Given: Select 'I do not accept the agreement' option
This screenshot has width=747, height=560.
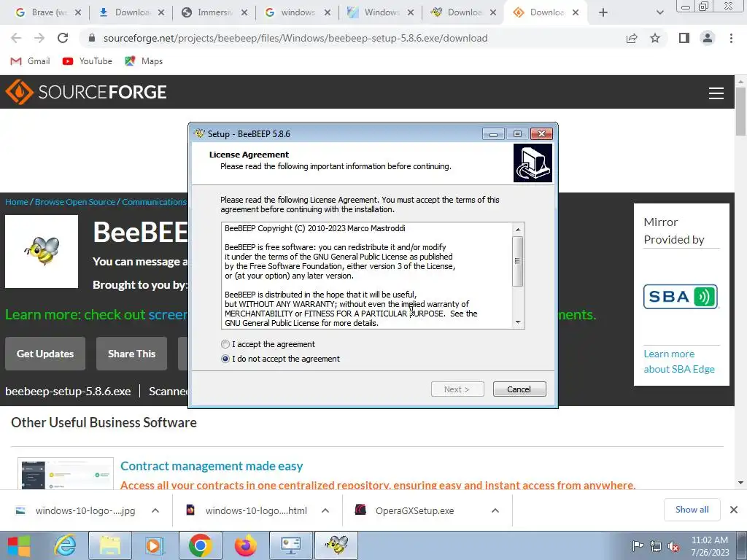Looking at the screenshot, I should coord(225,359).
